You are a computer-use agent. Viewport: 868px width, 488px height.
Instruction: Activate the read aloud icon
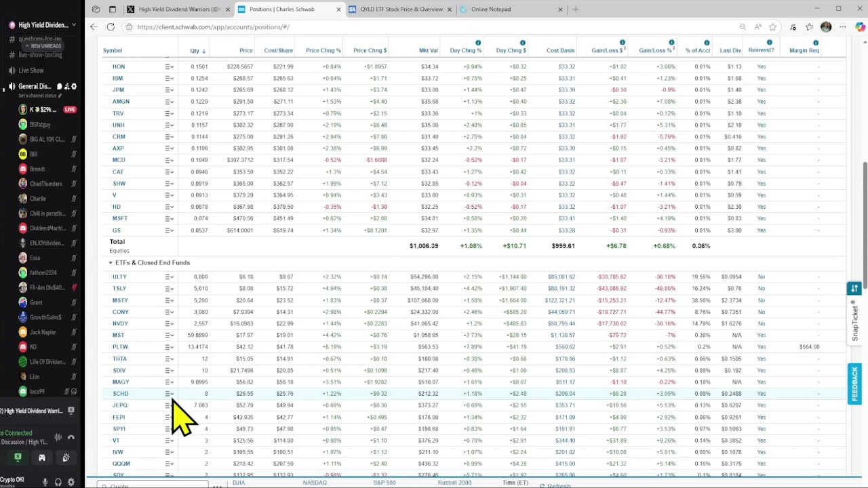[x=757, y=27]
